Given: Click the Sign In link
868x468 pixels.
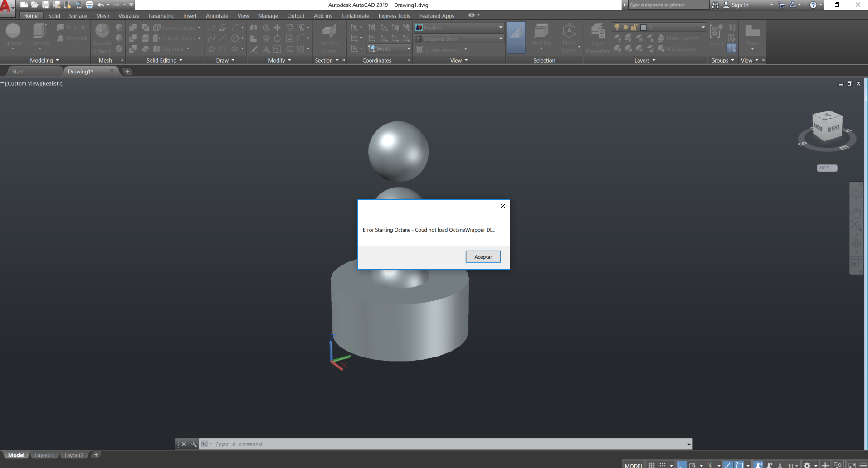Looking at the screenshot, I should point(740,5).
